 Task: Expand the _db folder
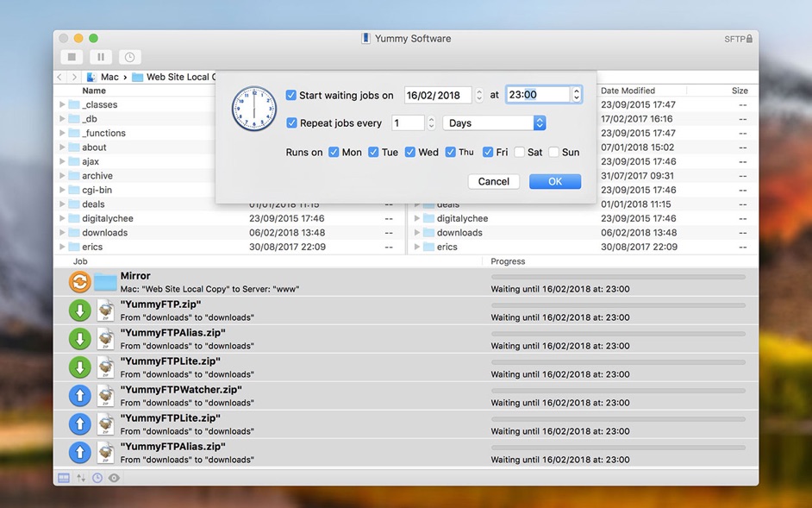click(x=62, y=119)
